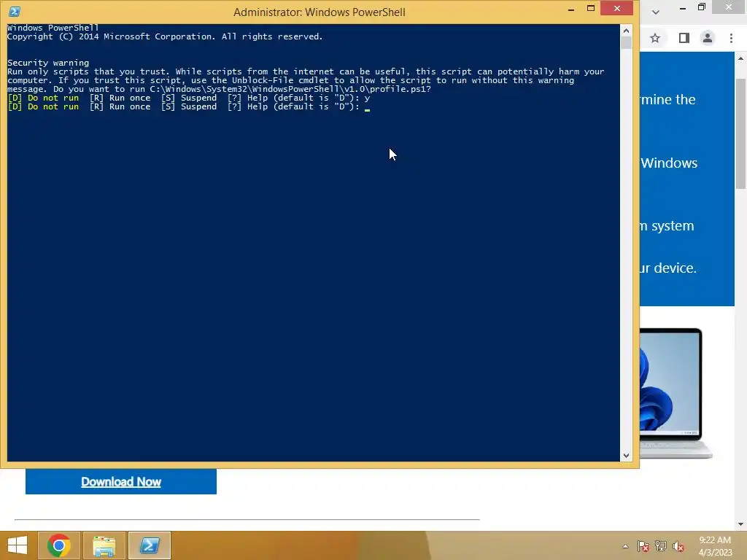Screen dimensions: 747x560
Task: Click the muted volume tray icon
Action: (678, 546)
